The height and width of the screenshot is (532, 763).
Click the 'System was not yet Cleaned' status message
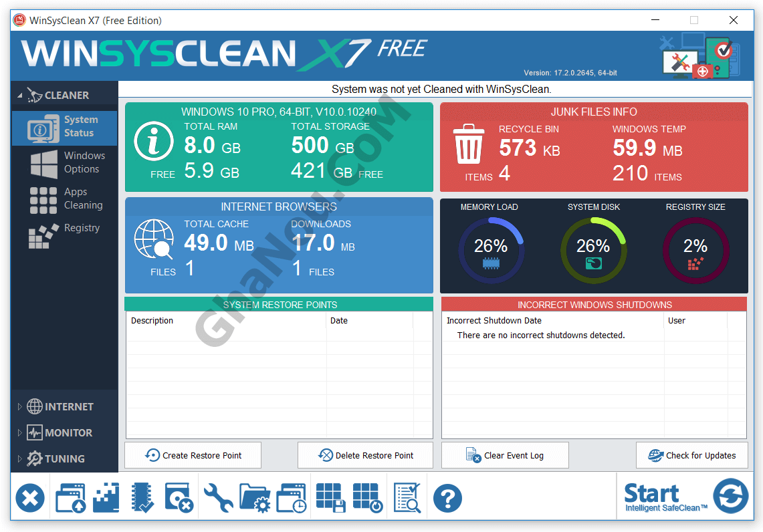coord(441,89)
